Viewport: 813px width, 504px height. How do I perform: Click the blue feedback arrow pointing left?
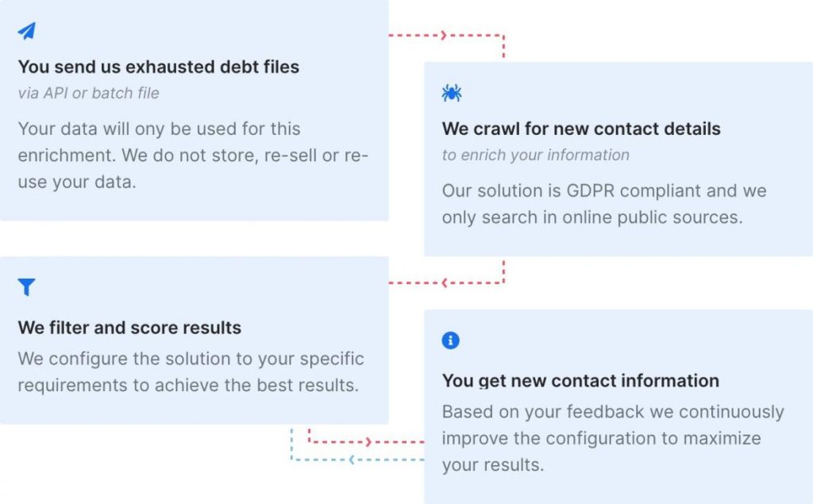pyautogui.click(x=353, y=460)
